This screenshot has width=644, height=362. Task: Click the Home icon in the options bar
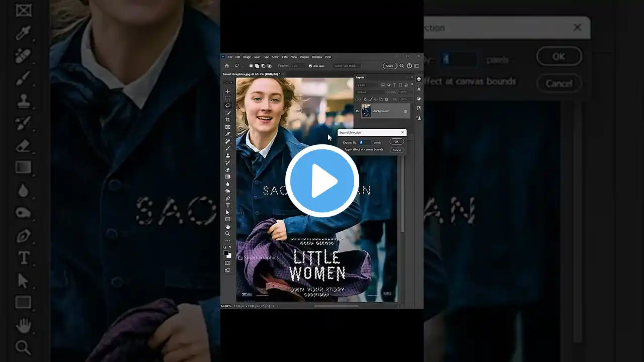tap(227, 66)
